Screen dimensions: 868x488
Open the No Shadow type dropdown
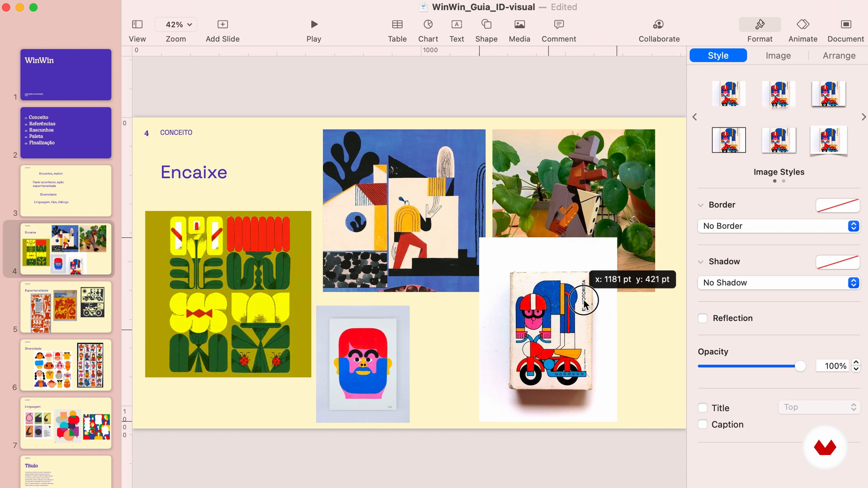779,283
